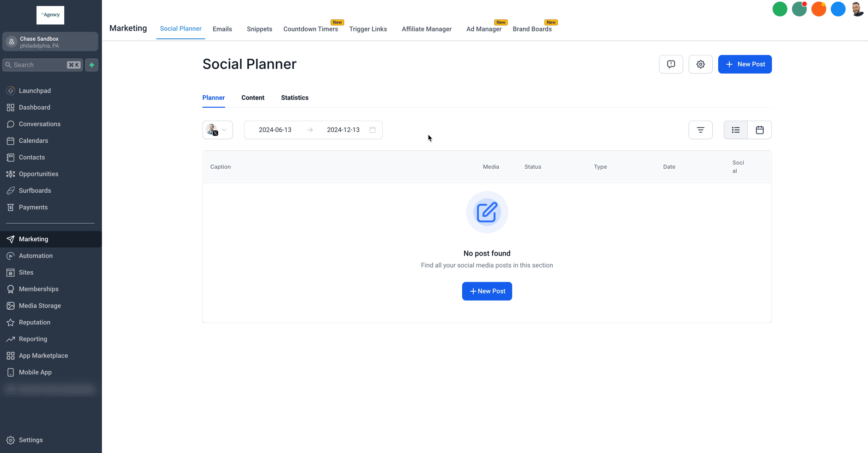Open user profile avatar menu
This screenshot has width=868, height=453.
click(x=857, y=9)
